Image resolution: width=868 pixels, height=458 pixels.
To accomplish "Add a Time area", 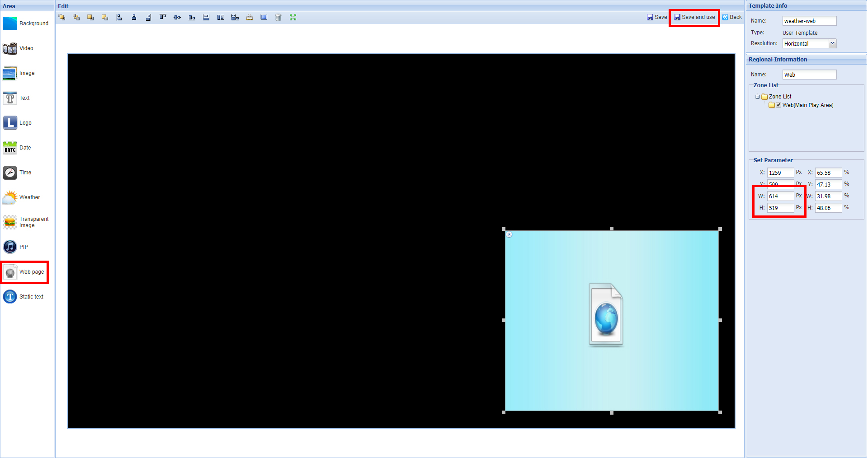I will tap(17, 173).
